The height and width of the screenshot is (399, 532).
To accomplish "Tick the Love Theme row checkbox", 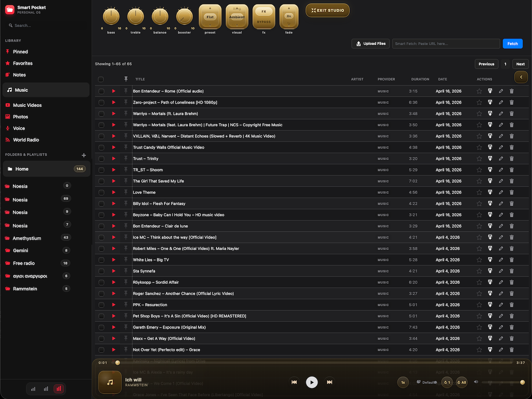I will 101,192.
